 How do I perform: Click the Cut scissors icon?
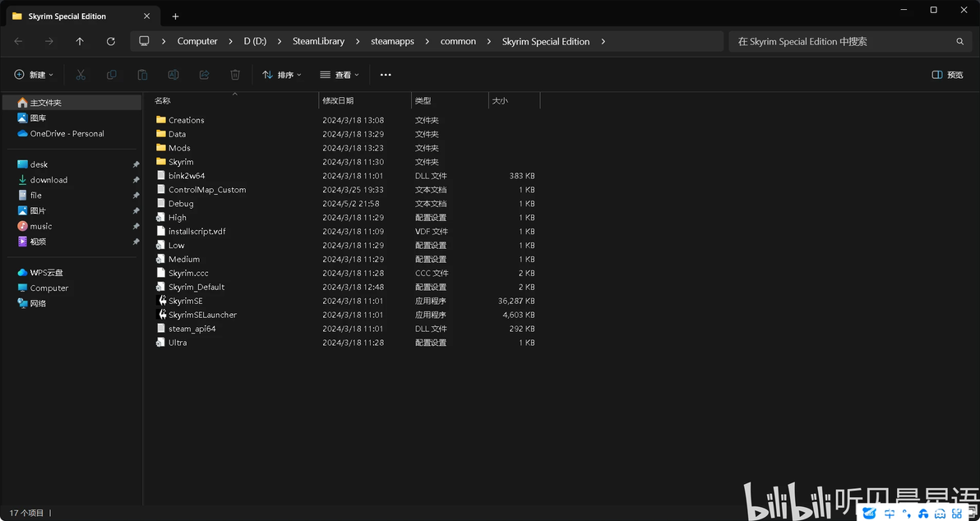click(x=81, y=74)
